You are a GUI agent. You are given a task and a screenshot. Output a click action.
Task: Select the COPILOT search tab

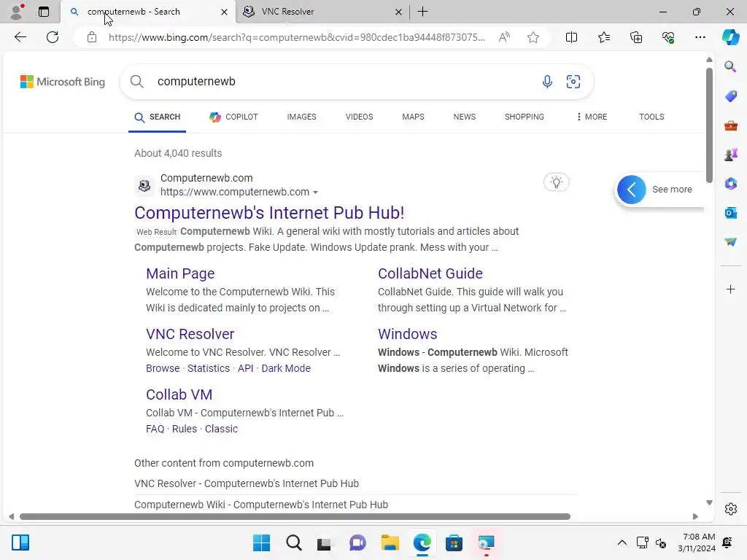[234, 117]
